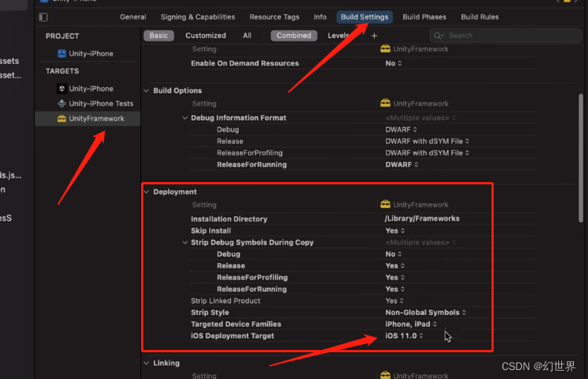
Task: Change Strip Debug Symbols ReleaseForProfiling Yes value
Action: pyautogui.click(x=395, y=277)
